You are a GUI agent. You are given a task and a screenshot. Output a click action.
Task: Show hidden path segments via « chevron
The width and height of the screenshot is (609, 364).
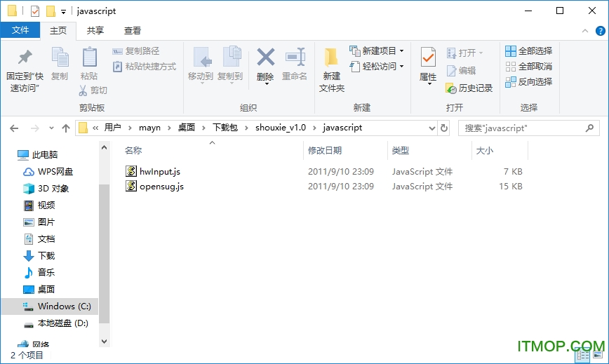pos(95,128)
